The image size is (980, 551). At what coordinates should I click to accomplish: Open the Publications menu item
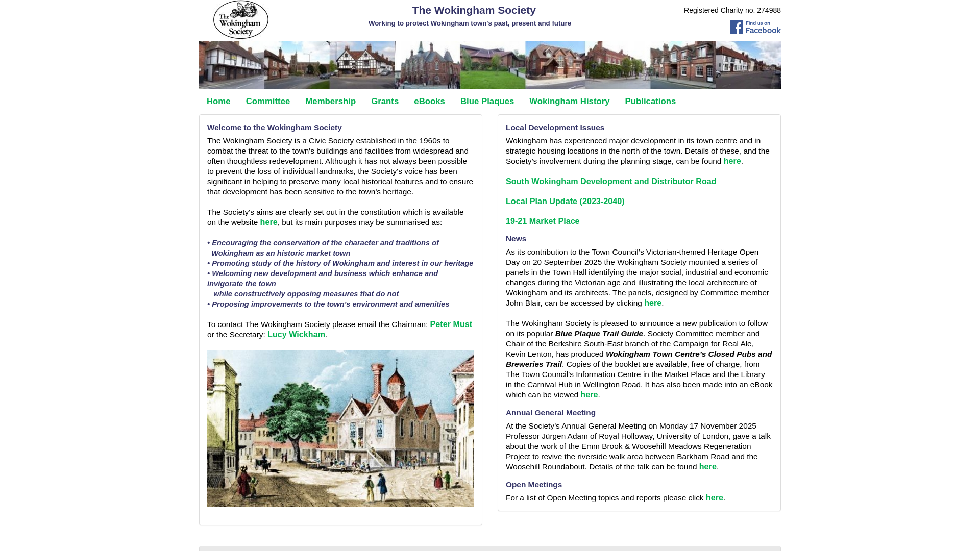click(x=650, y=102)
